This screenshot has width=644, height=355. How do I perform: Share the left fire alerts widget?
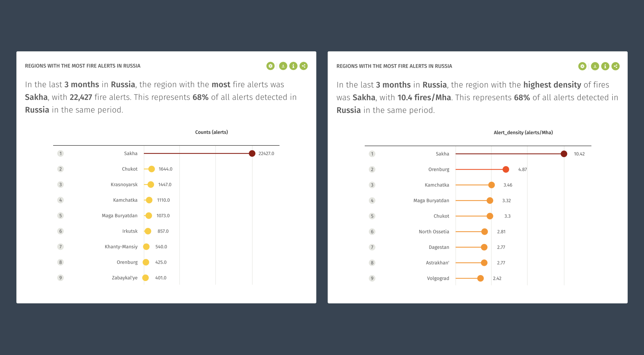304,66
